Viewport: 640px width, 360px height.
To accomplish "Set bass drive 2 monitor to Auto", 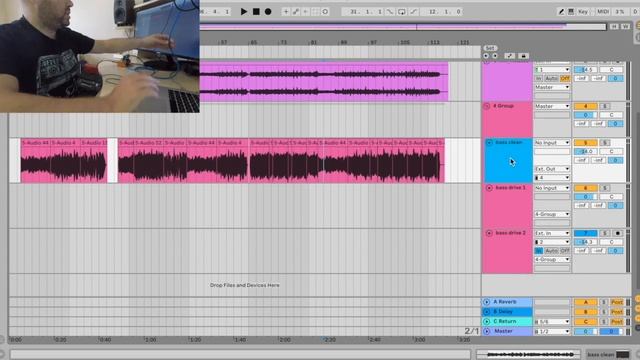I will (551, 251).
